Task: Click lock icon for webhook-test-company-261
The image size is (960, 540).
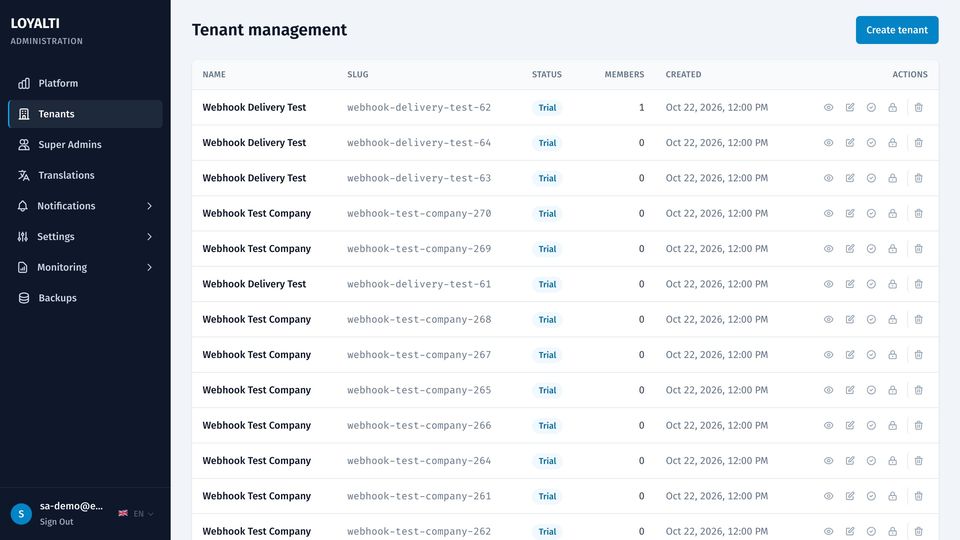Action: point(893,496)
